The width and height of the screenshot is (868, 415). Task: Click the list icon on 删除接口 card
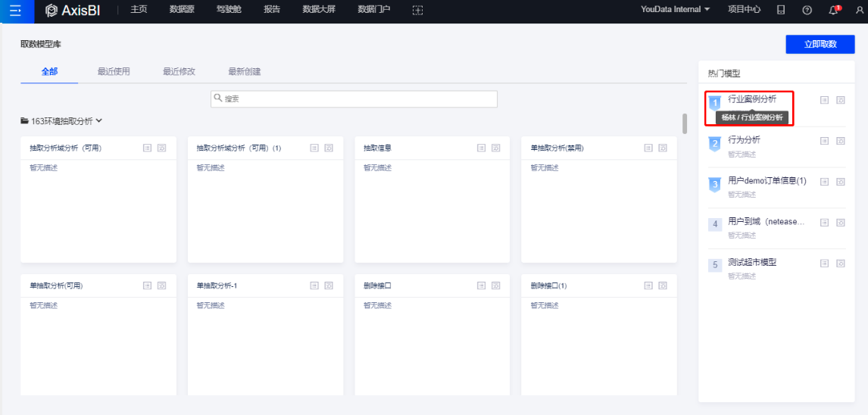point(482,286)
